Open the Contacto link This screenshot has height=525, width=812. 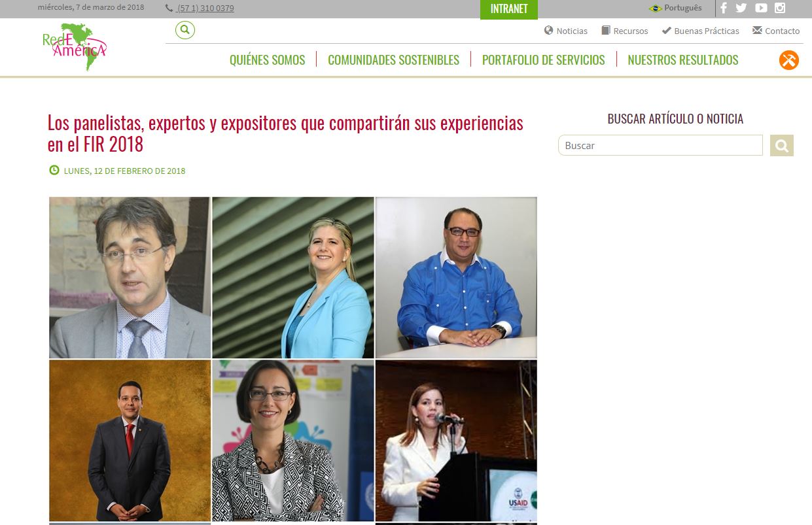(x=776, y=31)
